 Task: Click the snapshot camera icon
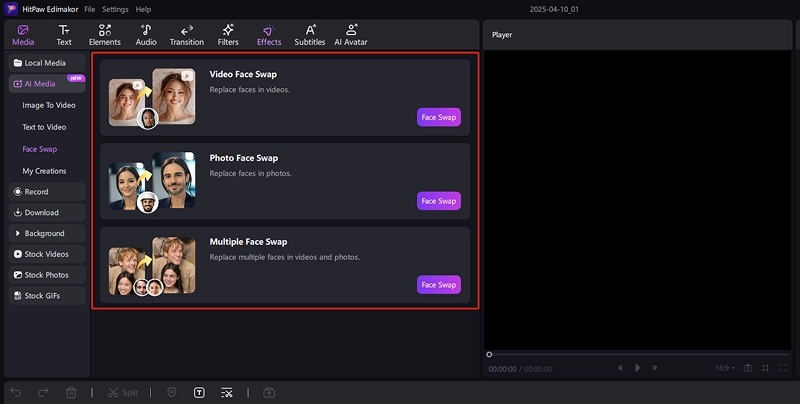coord(748,368)
